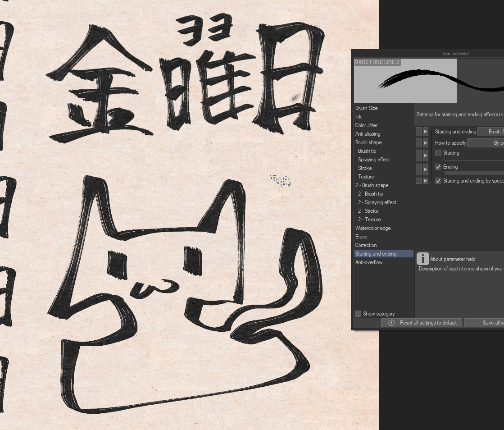Open the How to specify dropdown

coord(486,143)
